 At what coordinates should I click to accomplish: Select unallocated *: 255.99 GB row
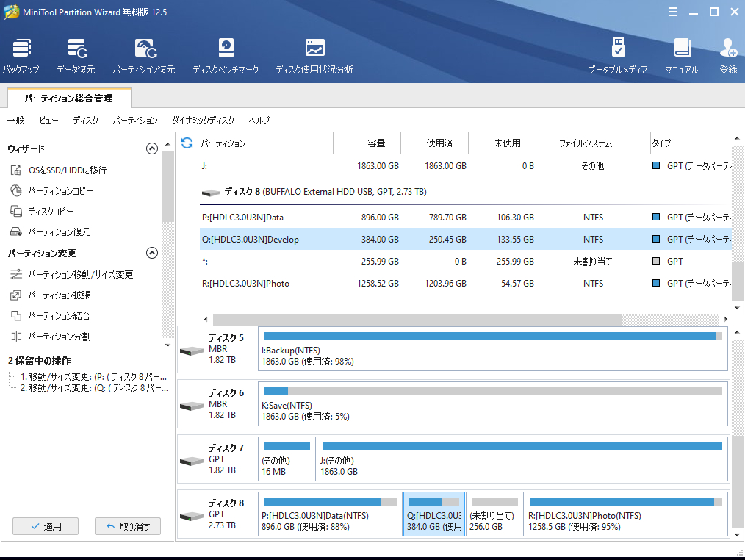[x=466, y=262]
